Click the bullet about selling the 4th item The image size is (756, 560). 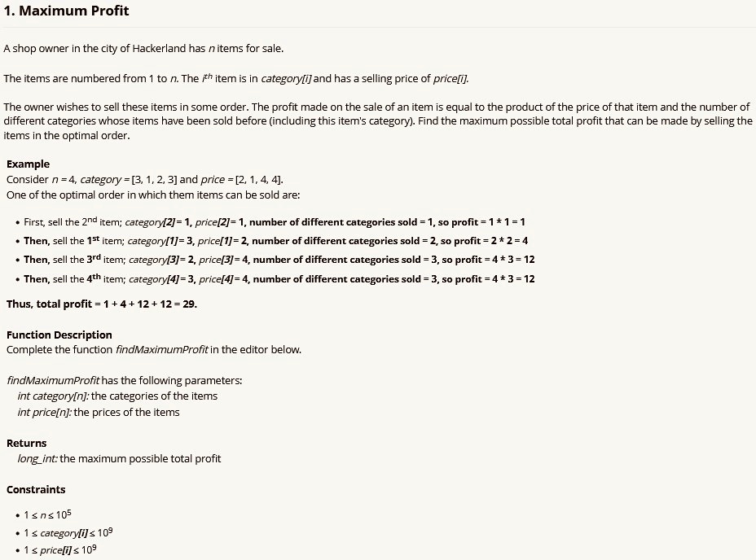pyautogui.click(x=279, y=279)
